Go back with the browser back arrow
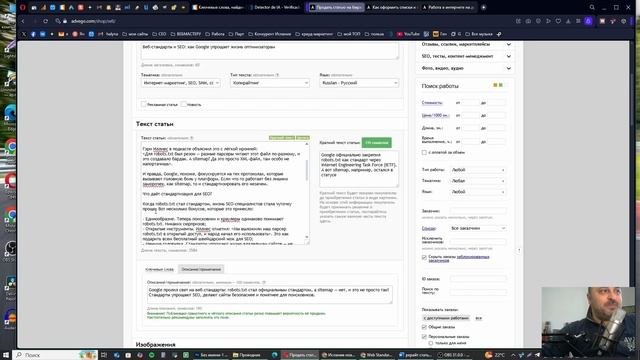This screenshot has height=360, width=640. [x=23, y=21]
